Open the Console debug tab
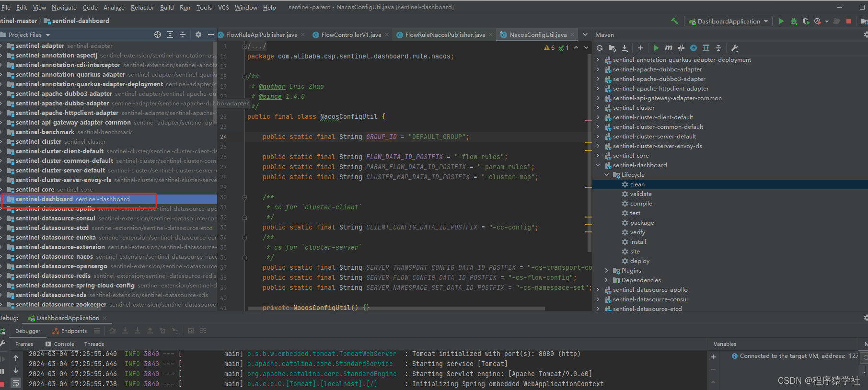The width and height of the screenshot is (868, 390). click(x=60, y=344)
